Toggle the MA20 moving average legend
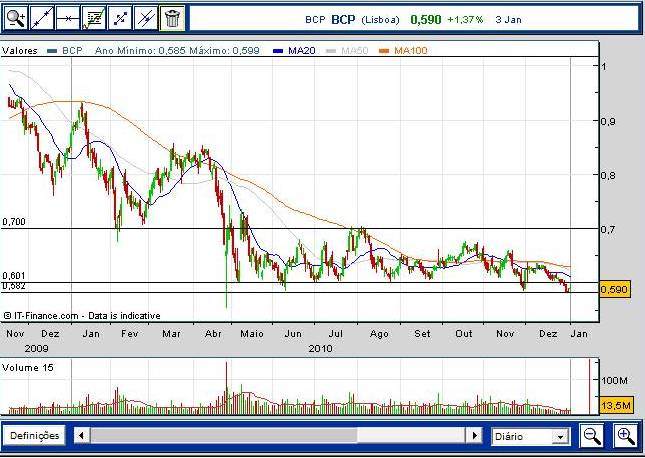Image resolution: width=645 pixels, height=458 pixels. coord(302,51)
